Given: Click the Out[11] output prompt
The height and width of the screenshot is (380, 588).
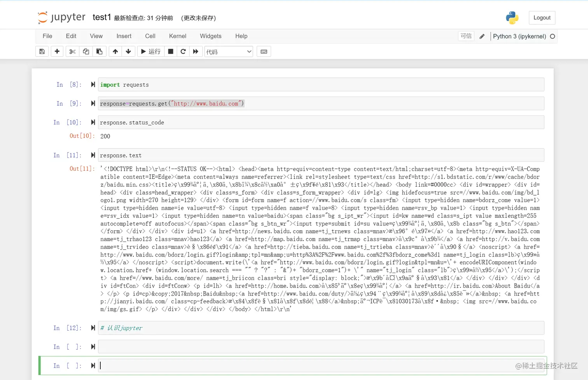Looking at the screenshot, I should (x=82, y=169).
